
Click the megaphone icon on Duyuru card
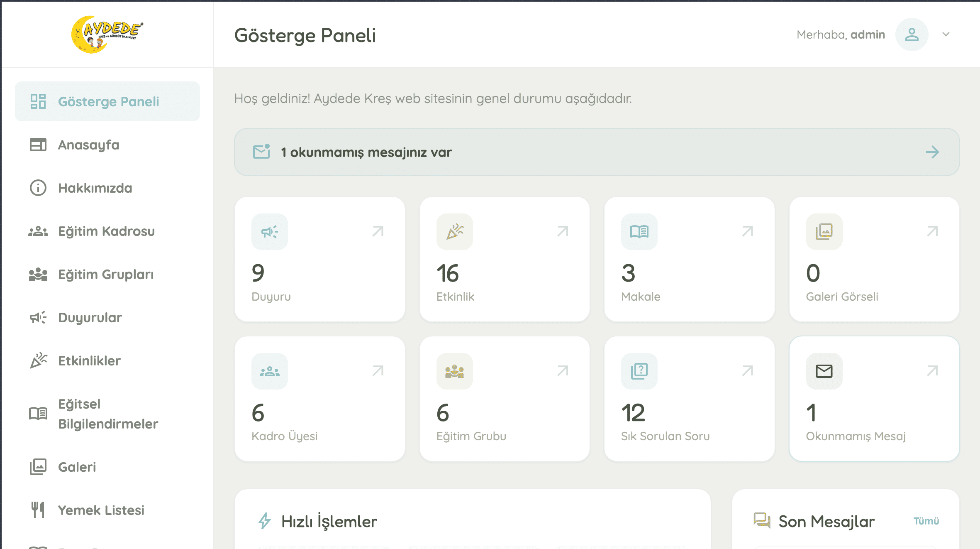(270, 232)
